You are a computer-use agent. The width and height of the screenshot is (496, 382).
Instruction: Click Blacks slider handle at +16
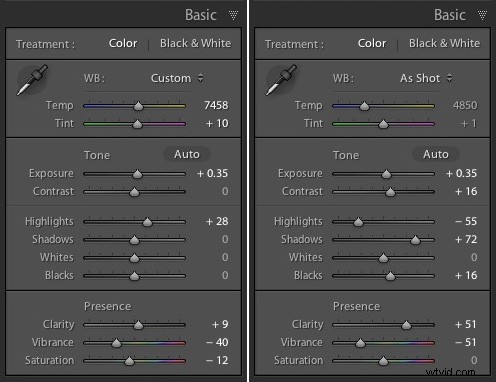pos(390,276)
